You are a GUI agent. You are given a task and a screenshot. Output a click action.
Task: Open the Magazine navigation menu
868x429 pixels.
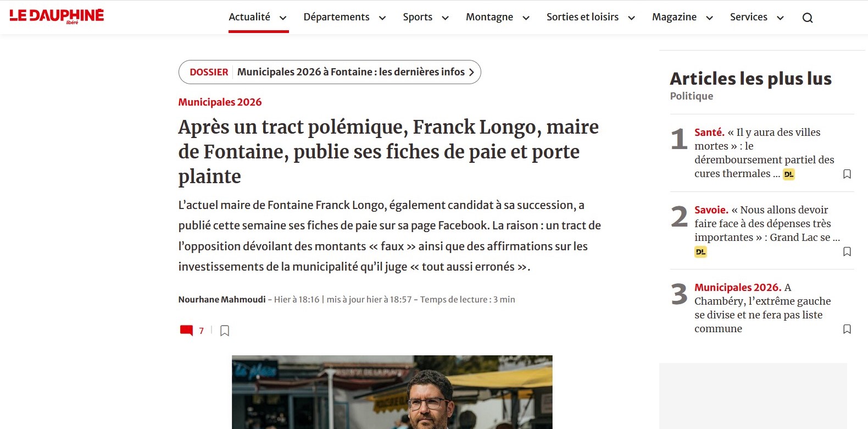pyautogui.click(x=674, y=17)
